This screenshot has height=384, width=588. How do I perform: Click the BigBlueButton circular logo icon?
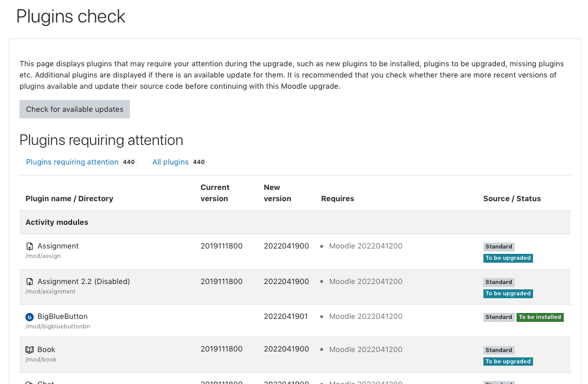[30, 317]
